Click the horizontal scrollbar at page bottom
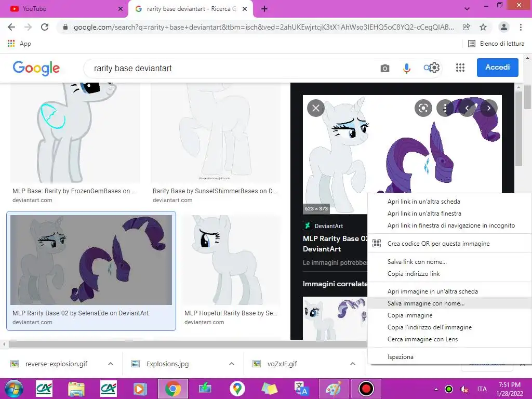 tap(188, 344)
